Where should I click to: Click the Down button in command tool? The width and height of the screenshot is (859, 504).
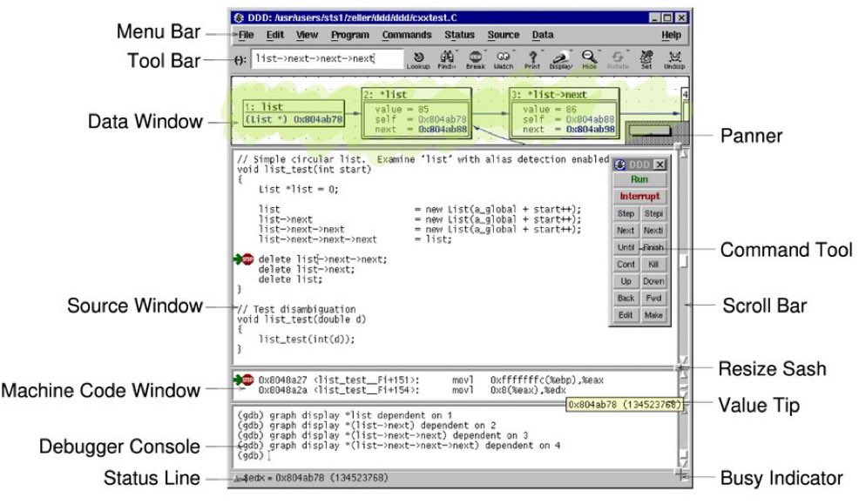(x=653, y=281)
